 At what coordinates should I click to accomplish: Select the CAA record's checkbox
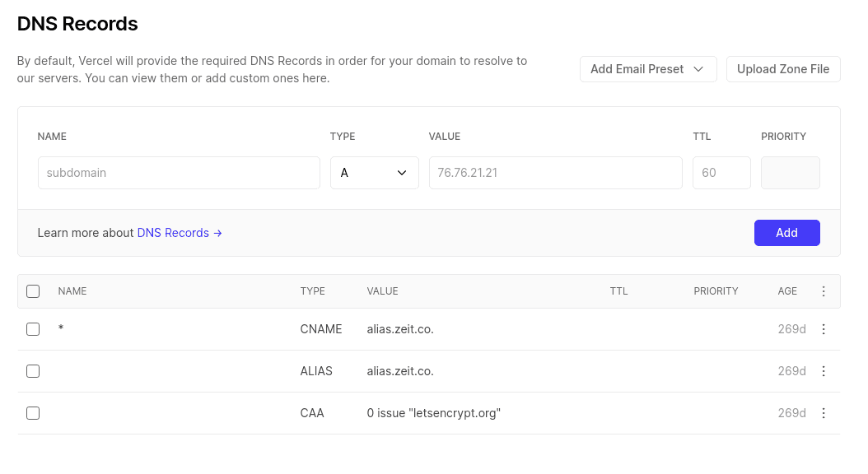(x=33, y=413)
